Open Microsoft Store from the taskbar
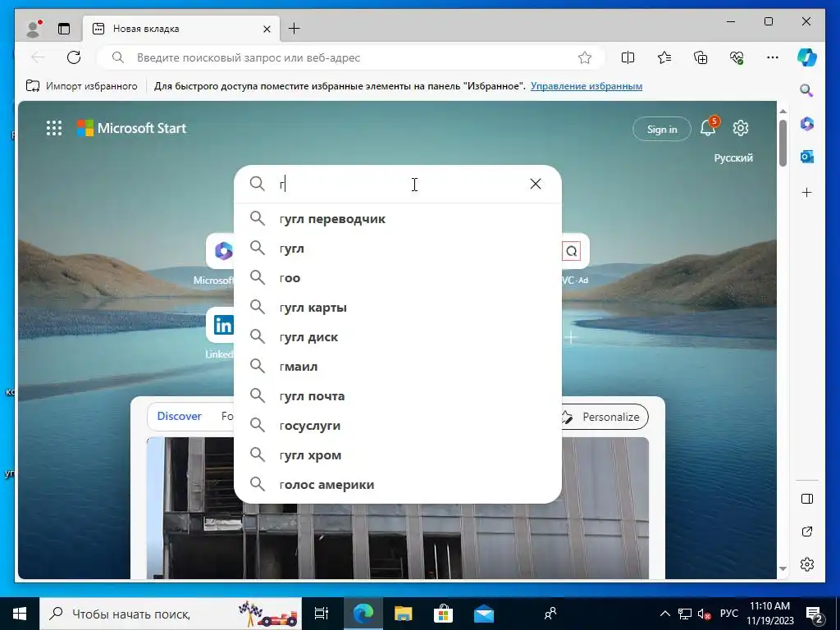840x630 pixels. point(443,614)
